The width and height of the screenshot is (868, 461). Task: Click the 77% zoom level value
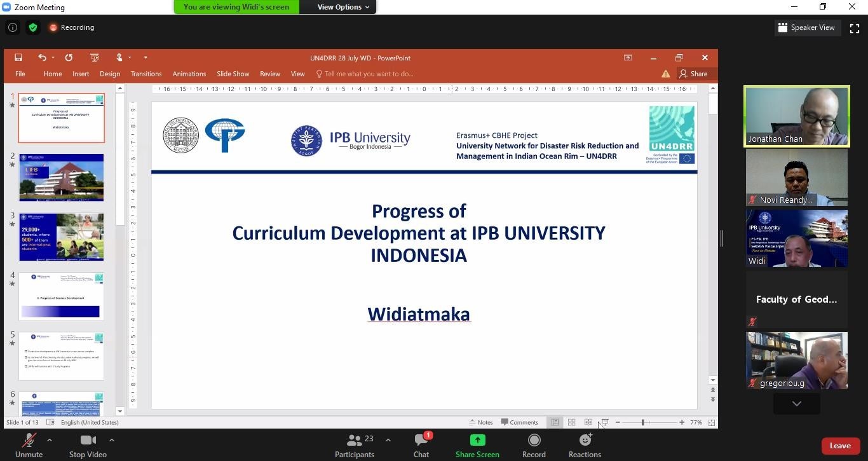coord(696,422)
